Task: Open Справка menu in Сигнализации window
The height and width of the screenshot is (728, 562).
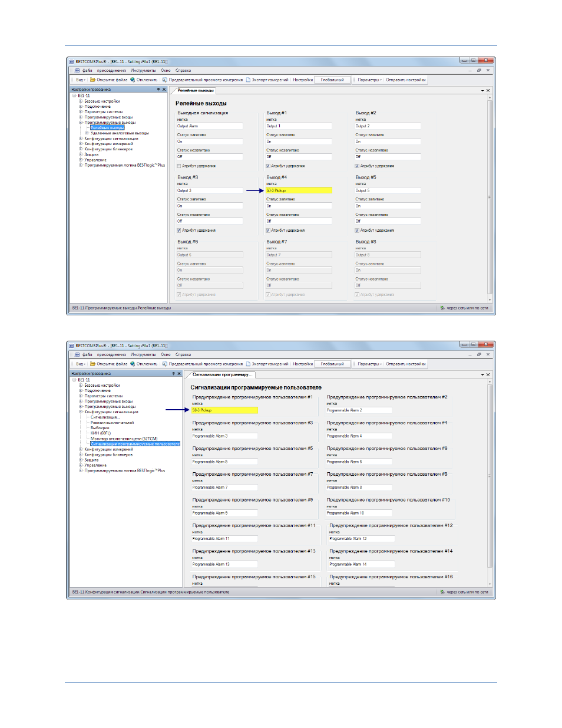Action: point(183,354)
